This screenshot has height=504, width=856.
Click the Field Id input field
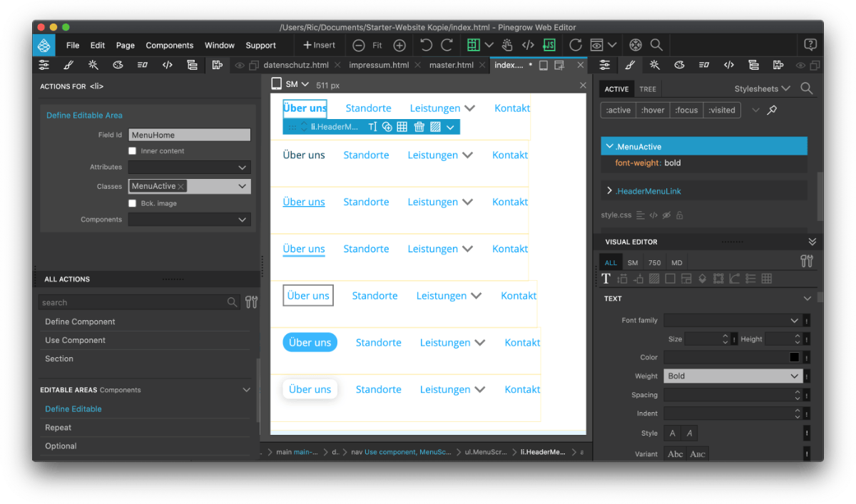(x=190, y=135)
